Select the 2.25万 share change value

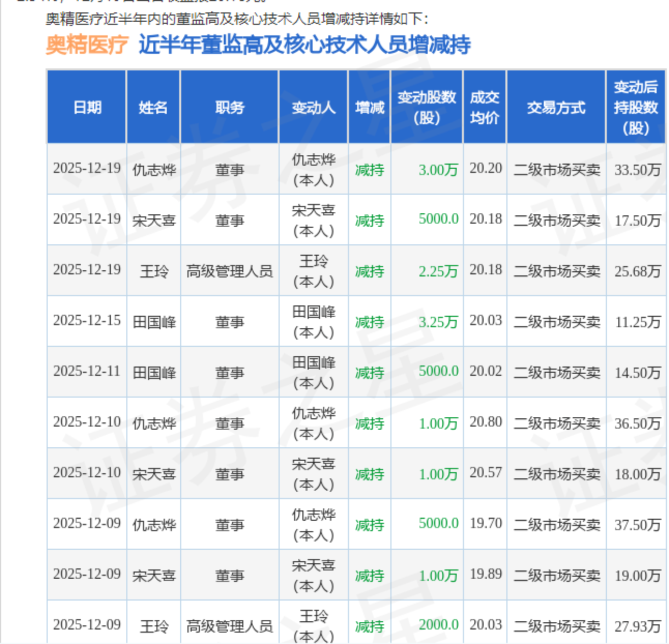pos(438,271)
